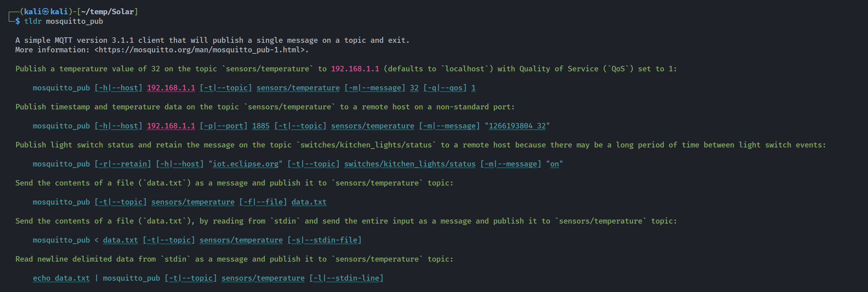
Task: Click the "1266193804 32" message argument
Action: tap(517, 126)
